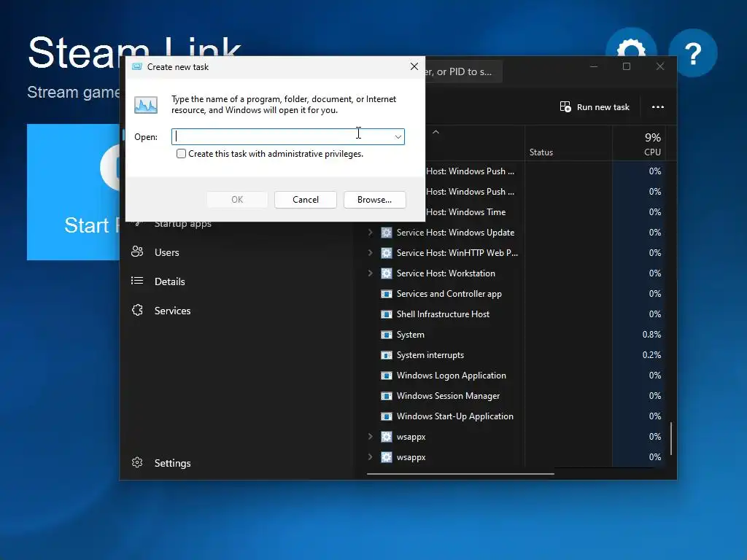Select the Windows Logon Application name

coord(451,376)
